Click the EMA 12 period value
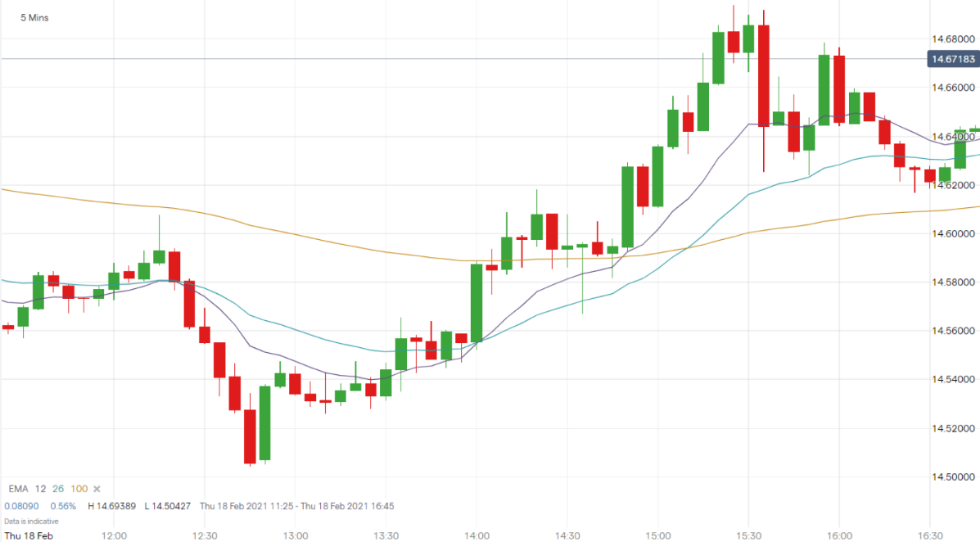980x542 pixels. pos(41,489)
